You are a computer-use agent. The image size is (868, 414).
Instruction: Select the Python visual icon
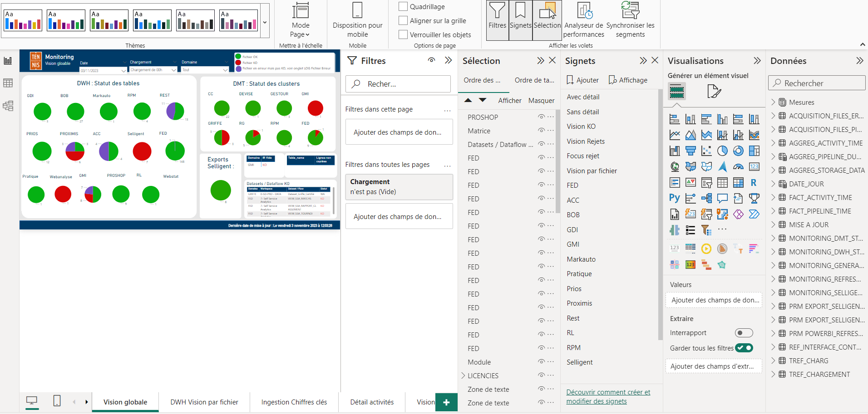[x=674, y=198]
